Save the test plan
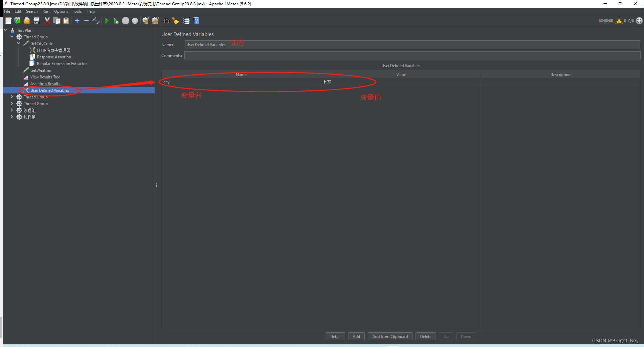 (36, 21)
